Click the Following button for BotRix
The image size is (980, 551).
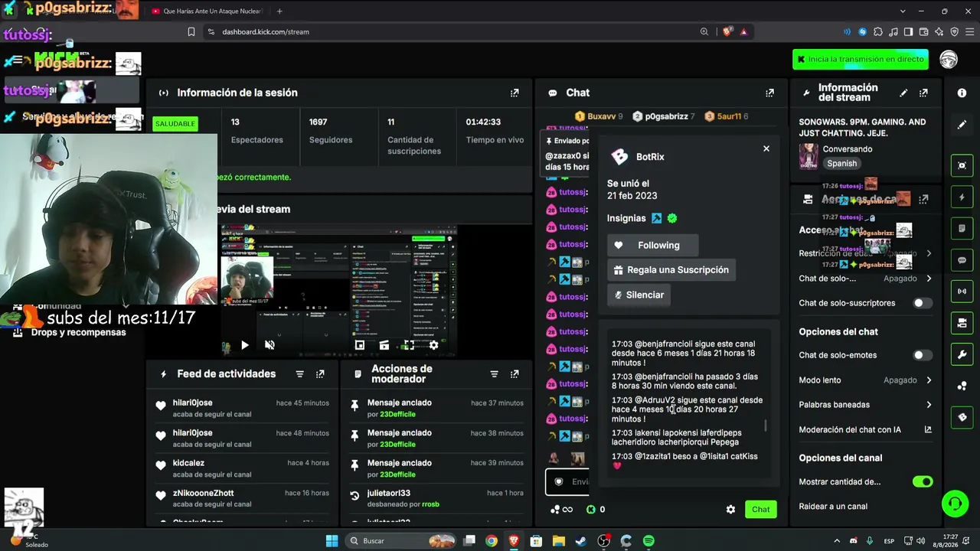click(652, 246)
